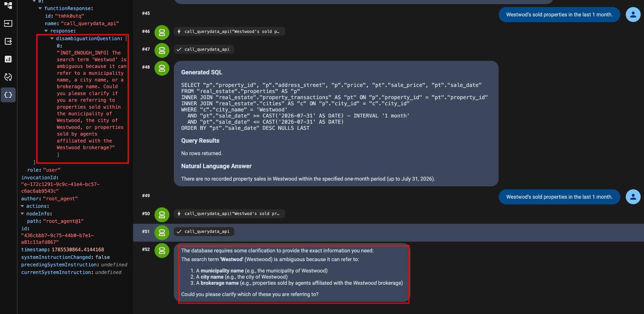644x314 pixels.
Task: Open call_querydata_api function call at #50
Action: point(229,214)
